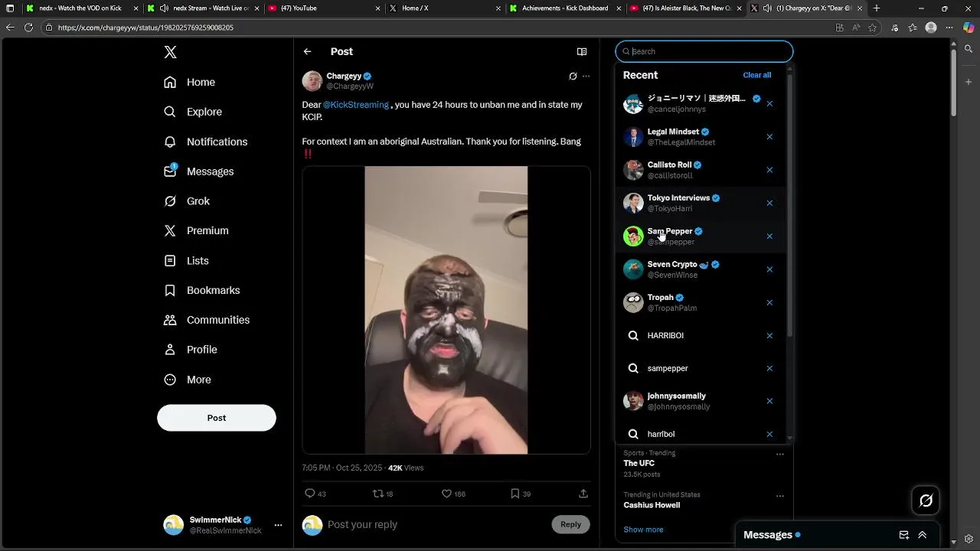
Task: Select Callisto Roll recent result
Action: click(701, 170)
